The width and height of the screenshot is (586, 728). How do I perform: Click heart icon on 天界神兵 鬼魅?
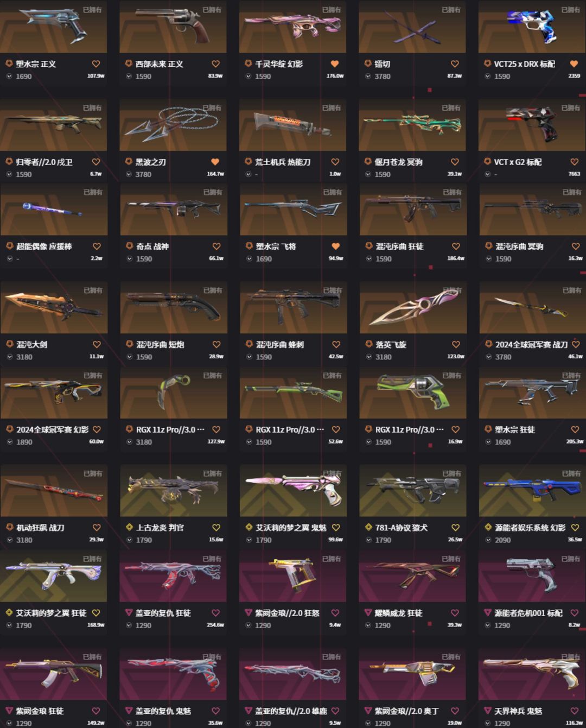click(574, 711)
